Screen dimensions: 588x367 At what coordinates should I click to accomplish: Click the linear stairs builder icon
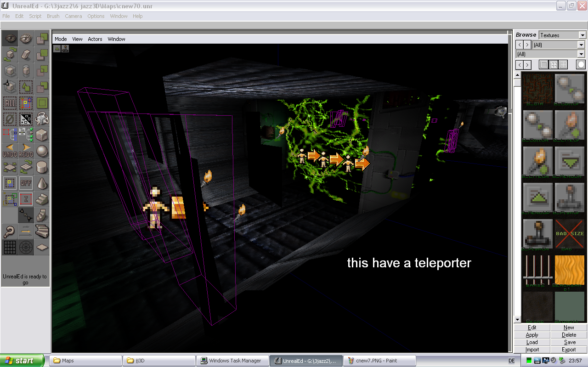coord(42,200)
